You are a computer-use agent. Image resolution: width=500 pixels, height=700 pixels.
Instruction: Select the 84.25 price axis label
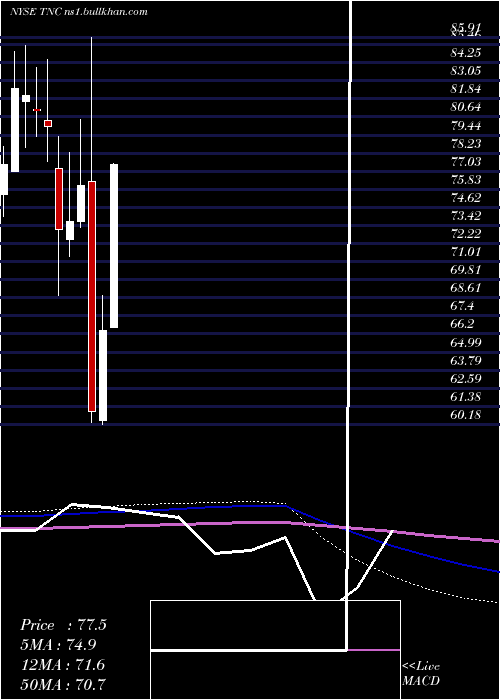[466, 53]
